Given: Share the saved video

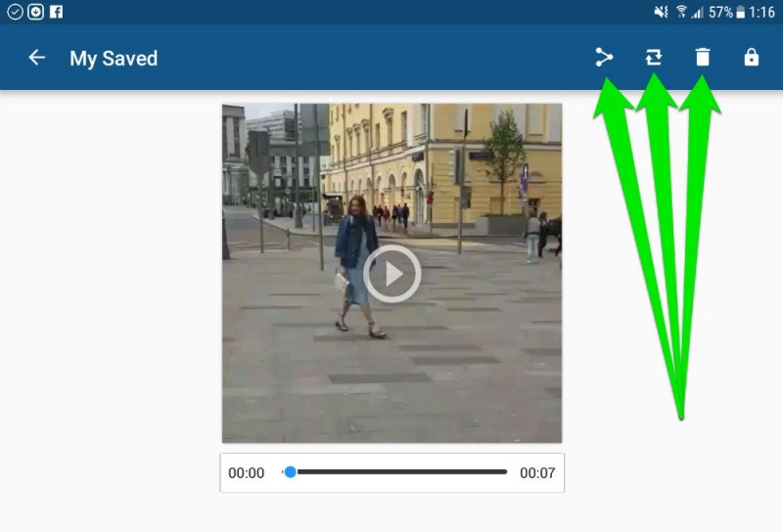Looking at the screenshot, I should [604, 58].
